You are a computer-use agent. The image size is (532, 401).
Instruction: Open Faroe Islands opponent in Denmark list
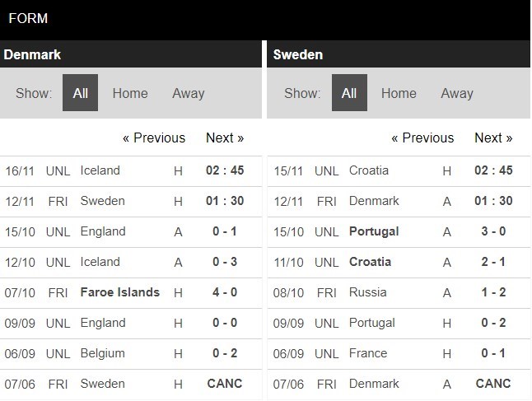coord(120,292)
